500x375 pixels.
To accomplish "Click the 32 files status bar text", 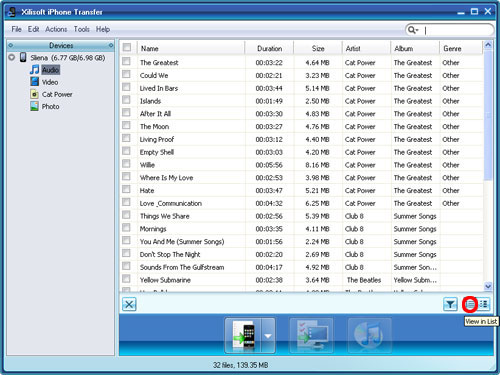I will coord(240,365).
